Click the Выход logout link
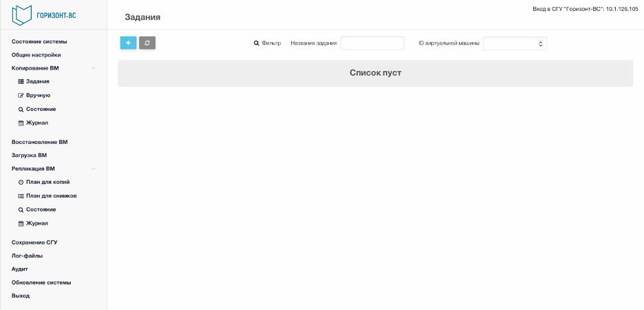Viewport: 644px width, 310px height. pyautogui.click(x=21, y=296)
